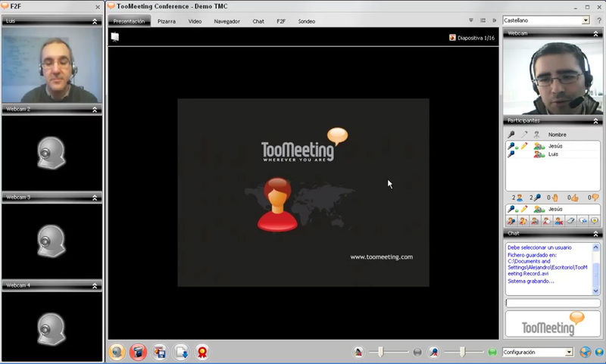Click the red award ribbon icon
This screenshot has width=606, height=364.
tap(202, 352)
